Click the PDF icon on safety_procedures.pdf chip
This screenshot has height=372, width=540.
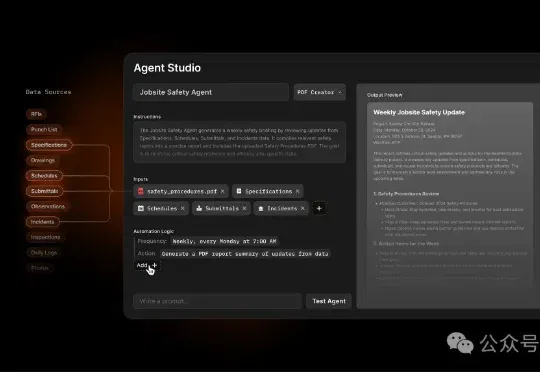tap(141, 191)
